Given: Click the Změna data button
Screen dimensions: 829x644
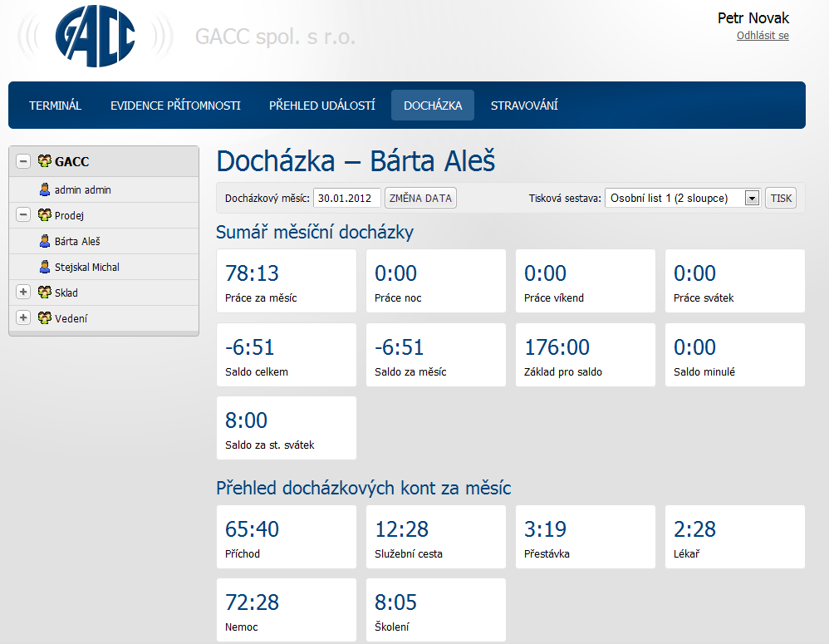Looking at the screenshot, I should 420,199.
